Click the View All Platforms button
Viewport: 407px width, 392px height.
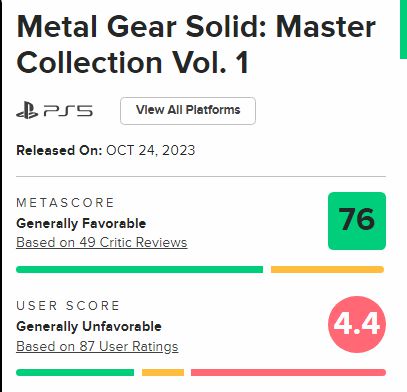tap(188, 111)
